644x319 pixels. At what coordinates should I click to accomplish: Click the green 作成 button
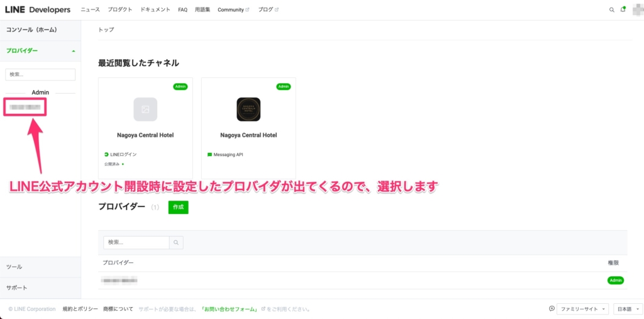(x=178, y=207)
